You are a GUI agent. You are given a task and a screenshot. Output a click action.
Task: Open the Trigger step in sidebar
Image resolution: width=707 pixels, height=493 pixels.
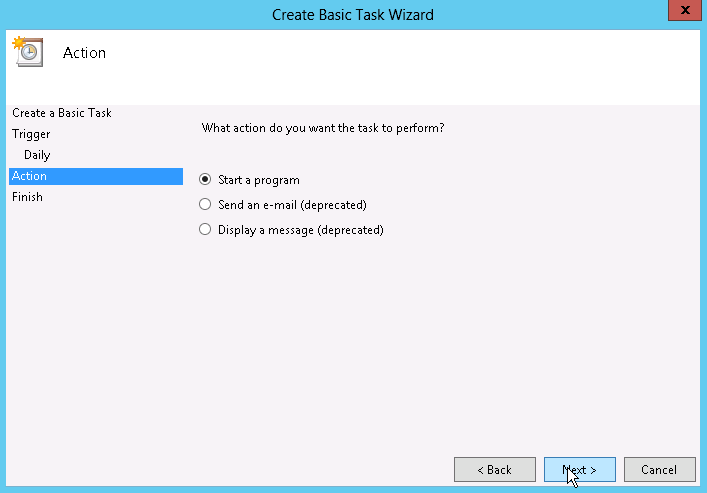(31, 134)
